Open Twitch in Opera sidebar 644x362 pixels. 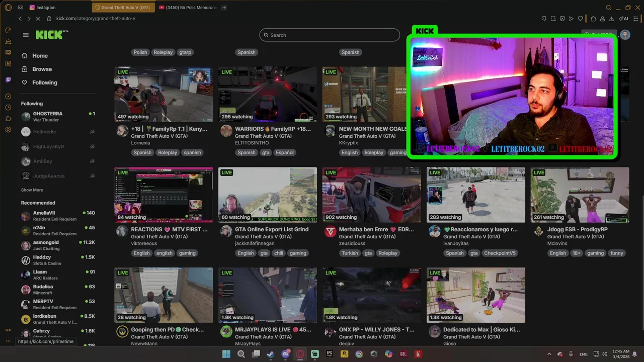8,80
